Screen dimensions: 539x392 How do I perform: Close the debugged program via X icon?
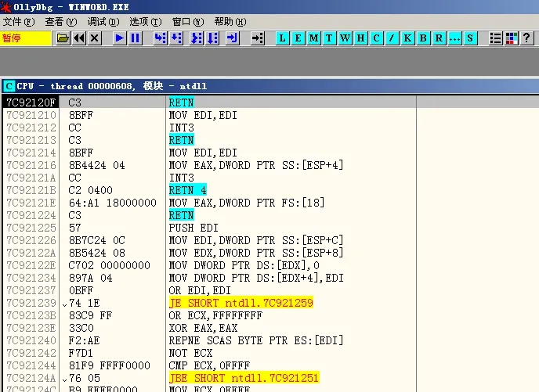95,38
